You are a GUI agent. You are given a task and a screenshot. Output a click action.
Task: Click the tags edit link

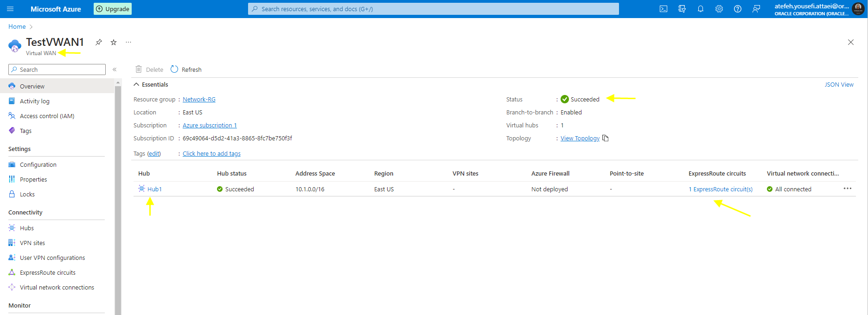(x=154, y=153)
